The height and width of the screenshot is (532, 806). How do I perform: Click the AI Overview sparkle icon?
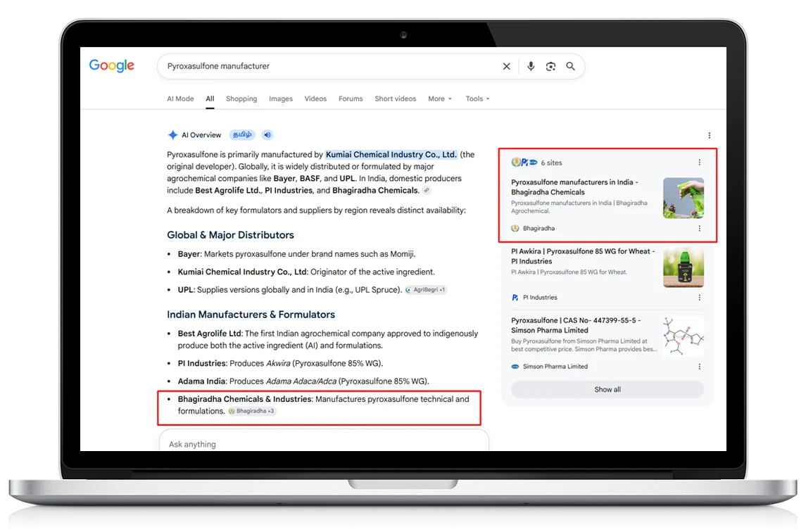pos(172,134)
